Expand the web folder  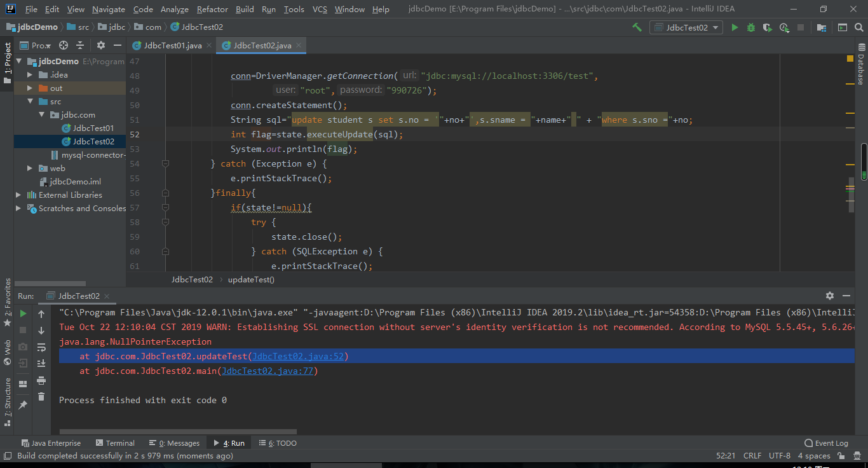[x=30, y=169]
